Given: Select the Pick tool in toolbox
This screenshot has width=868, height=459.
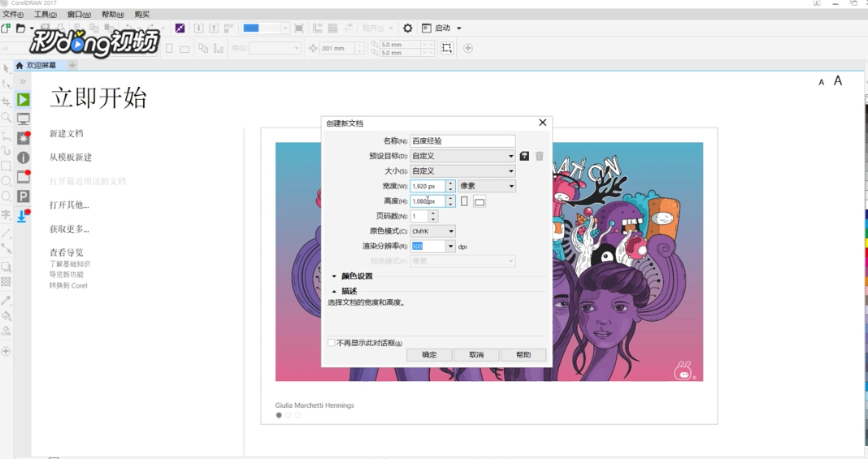Looking at the screenshot, I should (6, 68).
